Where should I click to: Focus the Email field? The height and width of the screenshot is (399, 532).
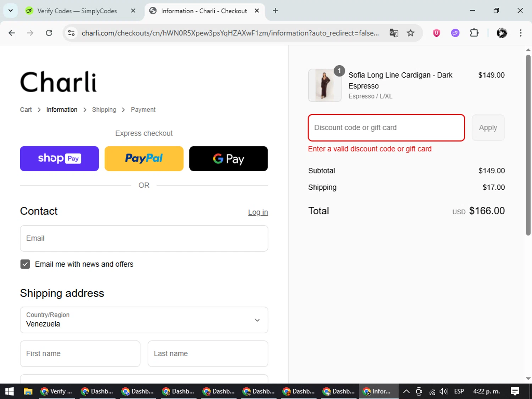coord(144,238)
